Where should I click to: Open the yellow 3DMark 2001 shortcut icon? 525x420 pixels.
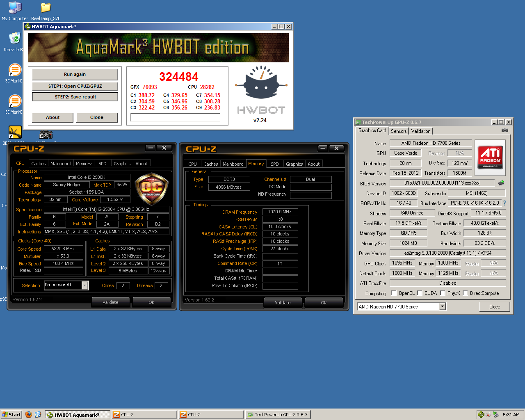tap(15, 132)
